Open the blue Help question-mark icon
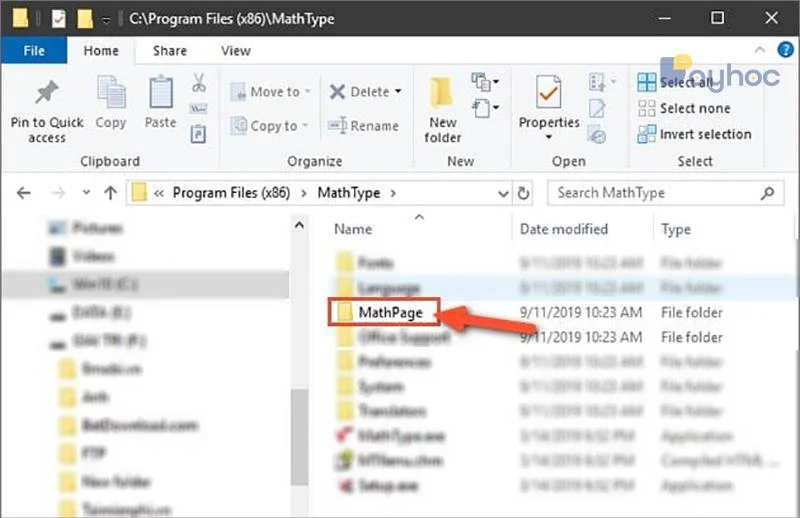 [x=785, y=50]
